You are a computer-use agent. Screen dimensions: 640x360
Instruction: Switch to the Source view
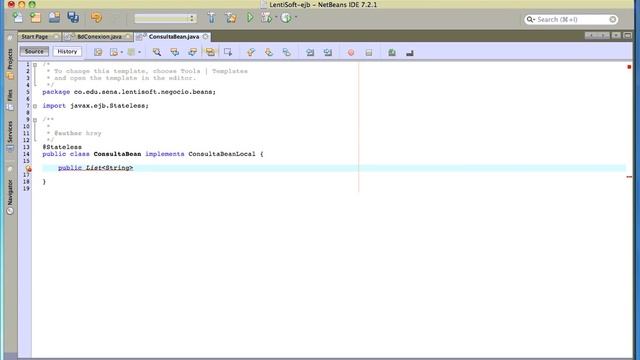coord(34,51)
